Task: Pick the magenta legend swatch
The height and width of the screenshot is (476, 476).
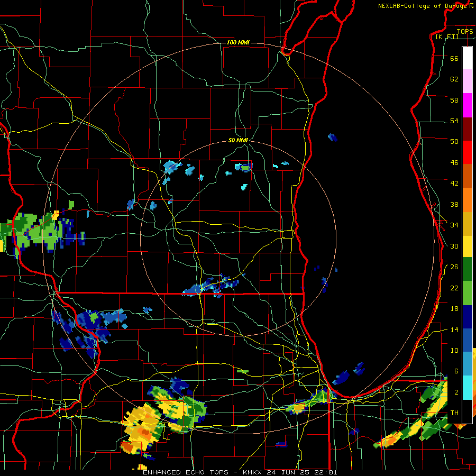Action: coord(467,105)
